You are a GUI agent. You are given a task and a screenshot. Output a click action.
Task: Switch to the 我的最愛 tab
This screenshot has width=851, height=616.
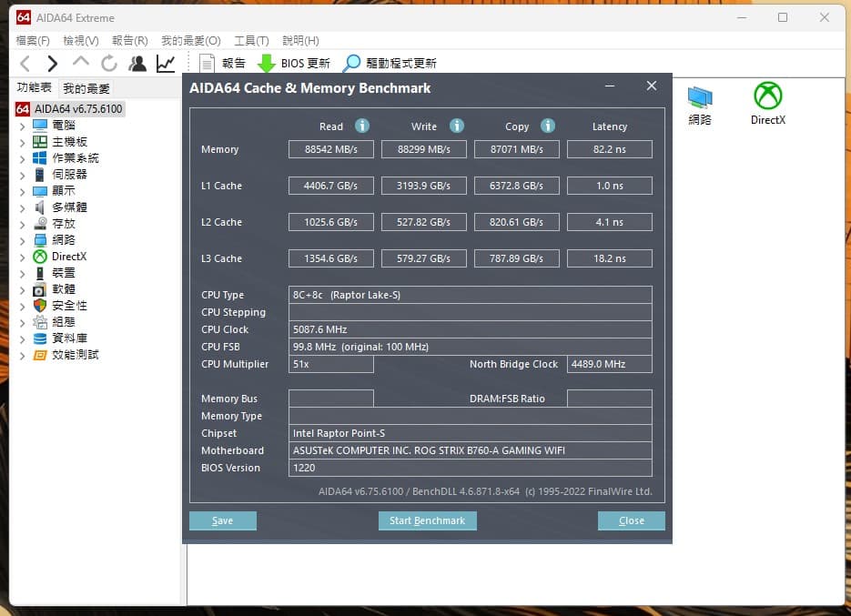click(x=86, y=88)
